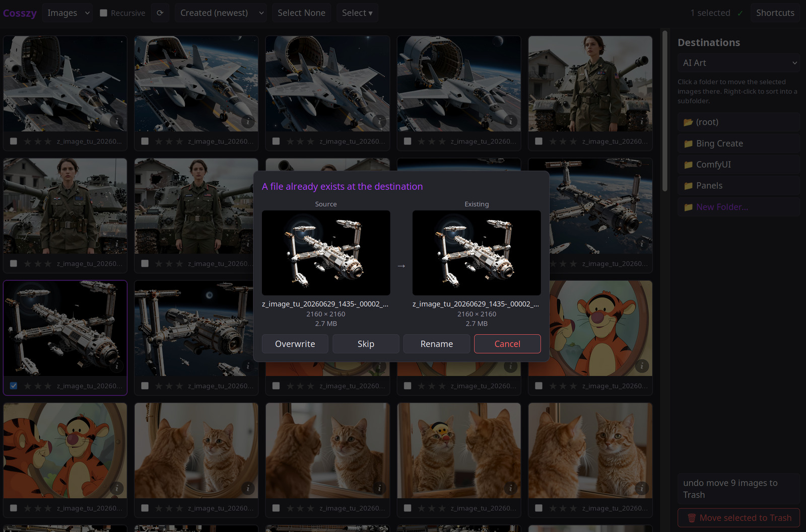806x532 pixels.
Task: Open the Shortcuts panel
Action: tap(775, 13)
